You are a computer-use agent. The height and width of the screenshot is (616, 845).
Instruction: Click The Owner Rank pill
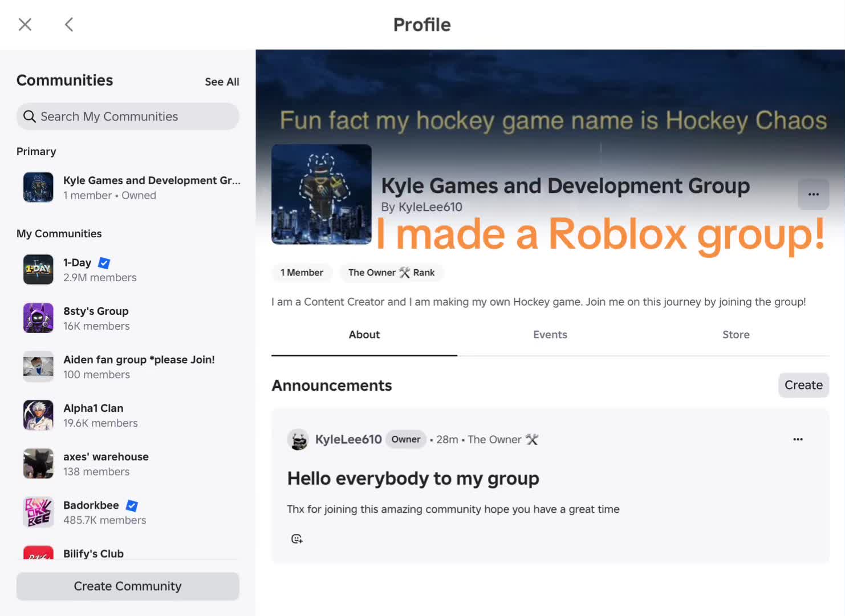pos(391,273)
